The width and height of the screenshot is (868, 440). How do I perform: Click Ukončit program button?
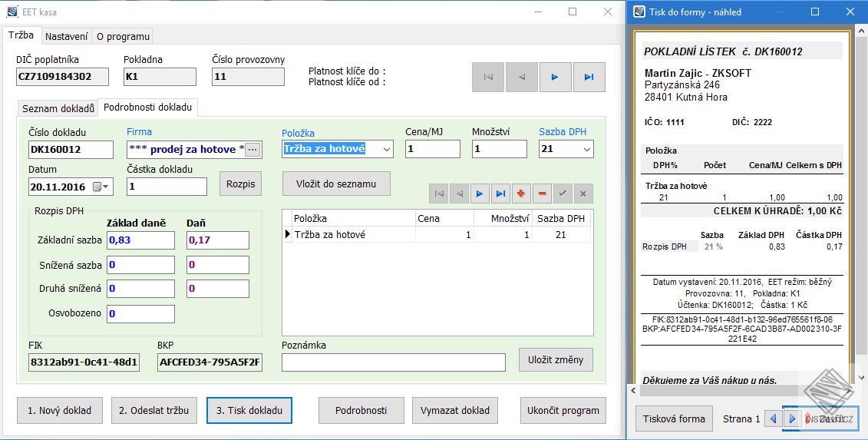(563, 411)
